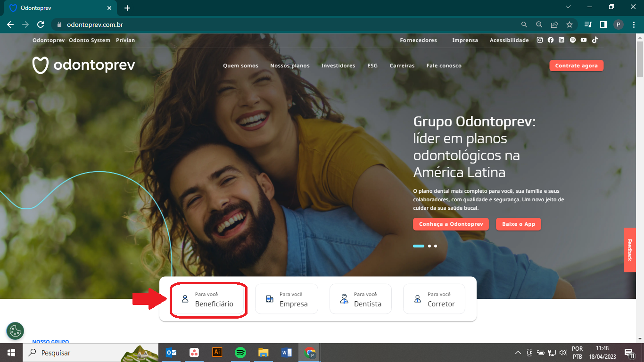
Task: Click the Contrate agora button
Action: click(576, 66)
